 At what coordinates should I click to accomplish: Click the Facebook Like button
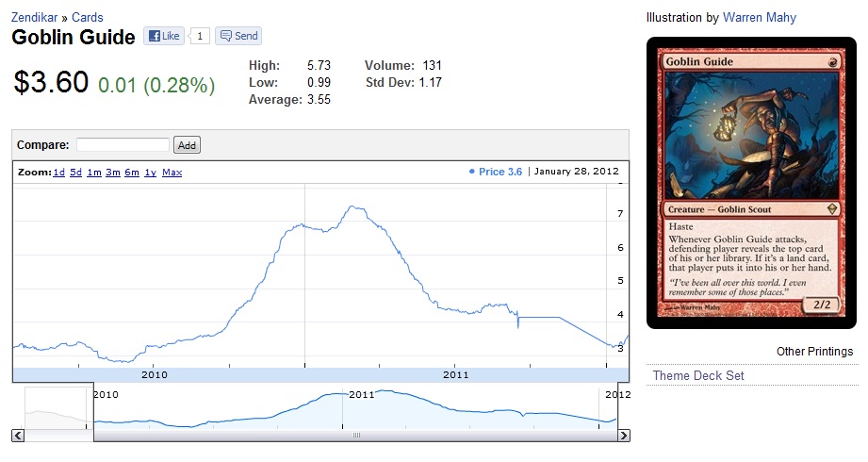tap(163, 36)
